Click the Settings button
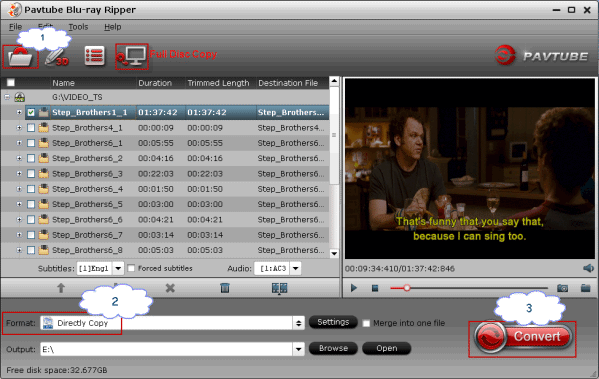The width and height of the screenshot is (599, 379). coord(333,322)
